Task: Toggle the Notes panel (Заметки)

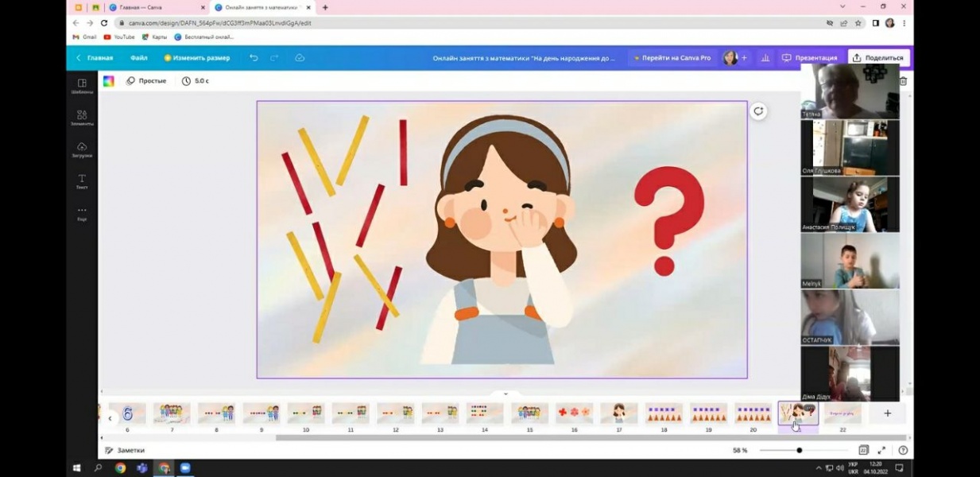Action: pyautogui.click(x=126, y=450)
